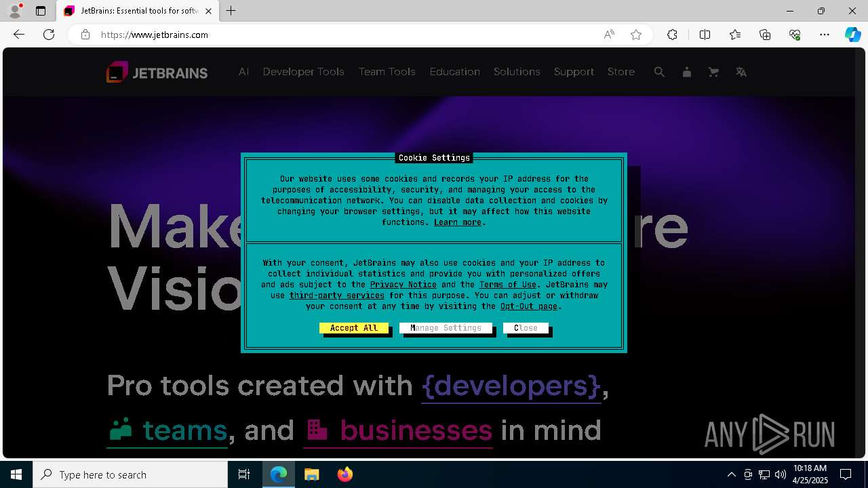This screenshot has width=868, height=488.
Task: Follow the Learn more link
Action: coord(458,222)
